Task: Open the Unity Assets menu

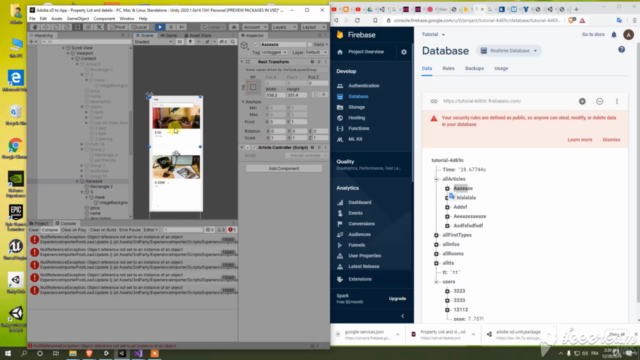Action: coord(57,18)
